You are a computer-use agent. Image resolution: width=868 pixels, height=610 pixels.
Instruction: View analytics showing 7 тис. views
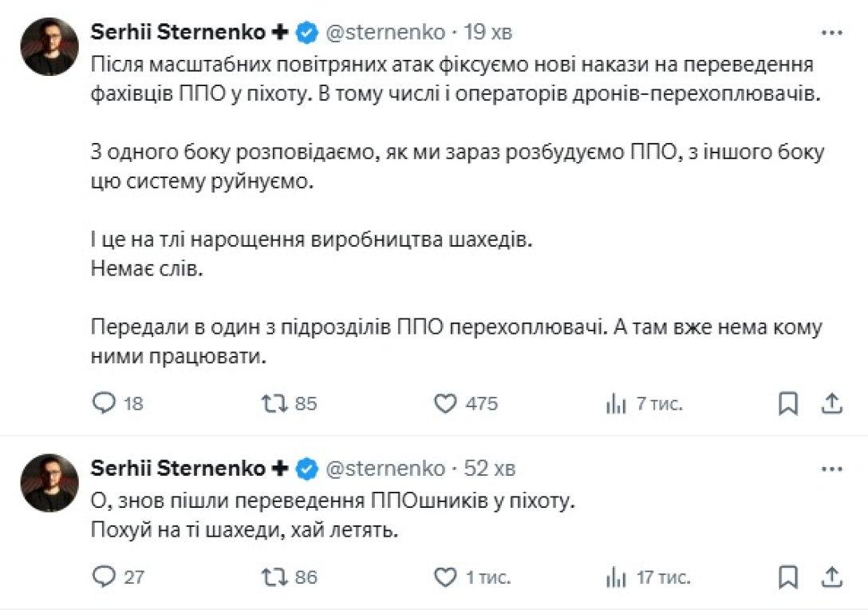615,404
